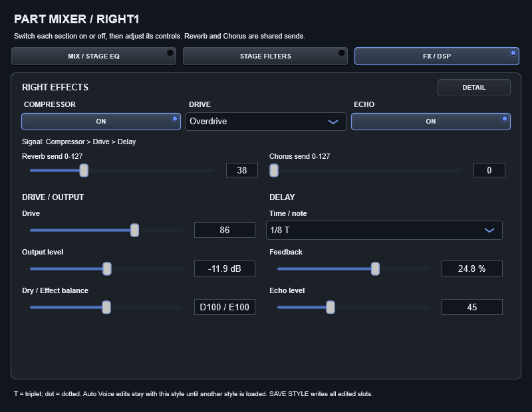Viewport: 532px width, 412px height.
Task: Click the Echo ON indicator light
Action: point(505,119)
